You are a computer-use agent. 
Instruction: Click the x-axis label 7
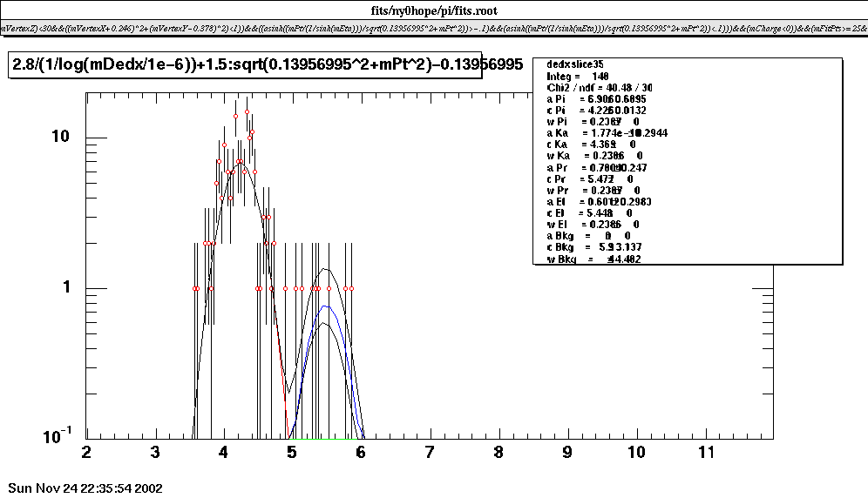click(x=430, y=453)
